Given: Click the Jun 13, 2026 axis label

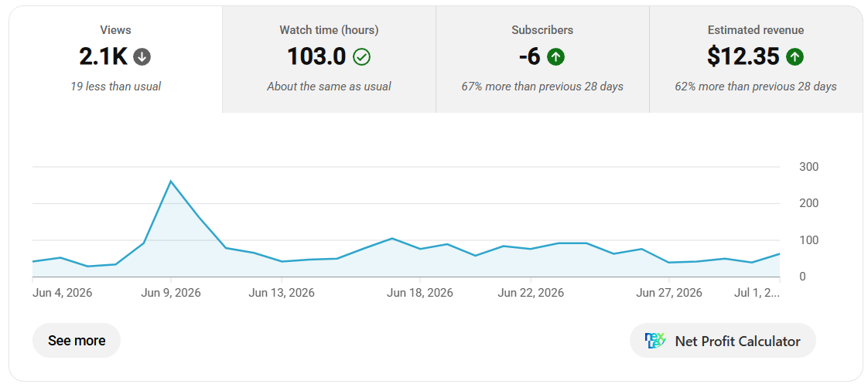Looking at the screenshot, I should (x=282, y=292).
